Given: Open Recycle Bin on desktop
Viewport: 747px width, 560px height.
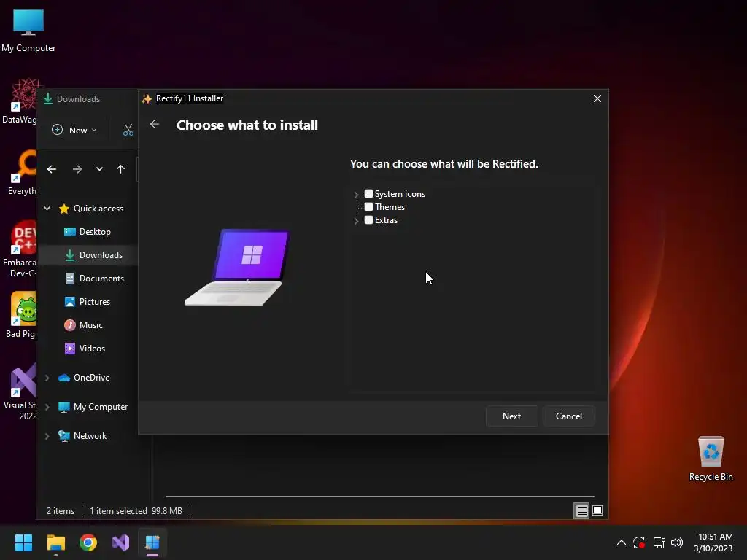Looking at the screenshot, I should 711,458.
